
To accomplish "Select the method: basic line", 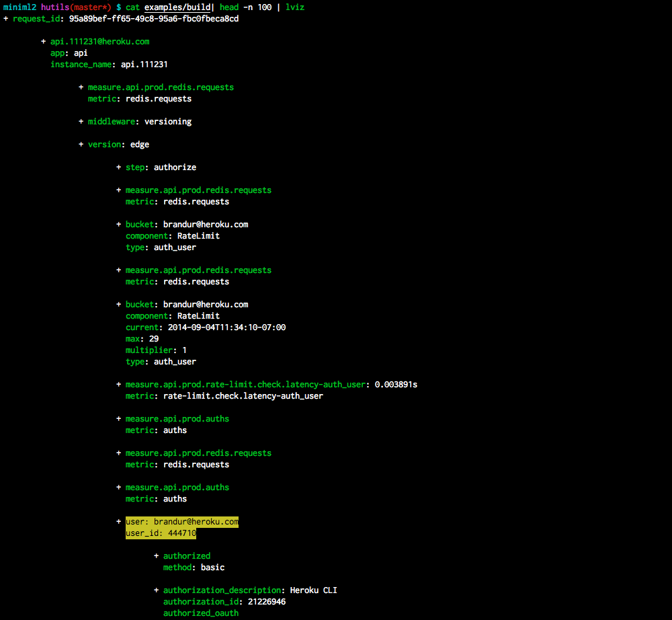I will [x=194, y=568].
